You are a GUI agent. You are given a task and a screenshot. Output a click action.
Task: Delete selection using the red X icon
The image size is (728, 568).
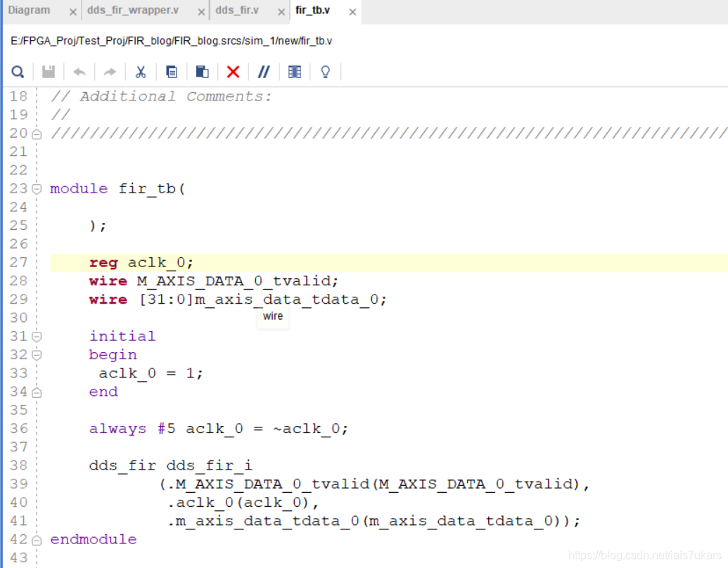point(233,71)
